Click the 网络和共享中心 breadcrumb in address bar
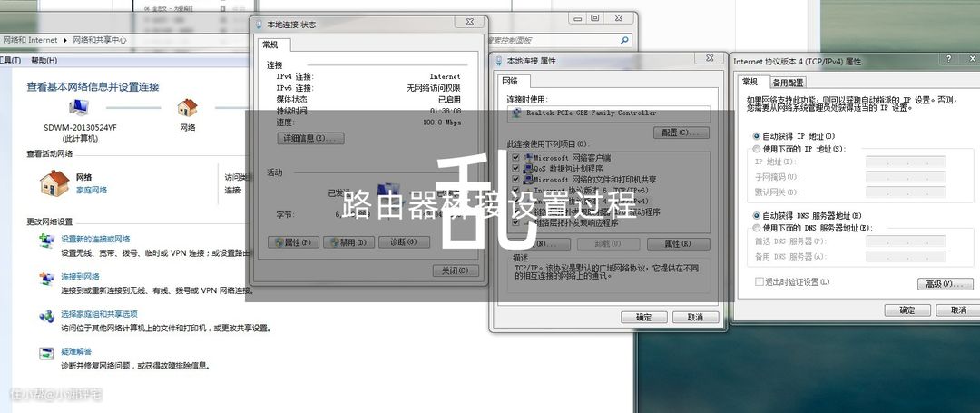Image resolution: width=980 pixels, height=413 pixels. 100,40
